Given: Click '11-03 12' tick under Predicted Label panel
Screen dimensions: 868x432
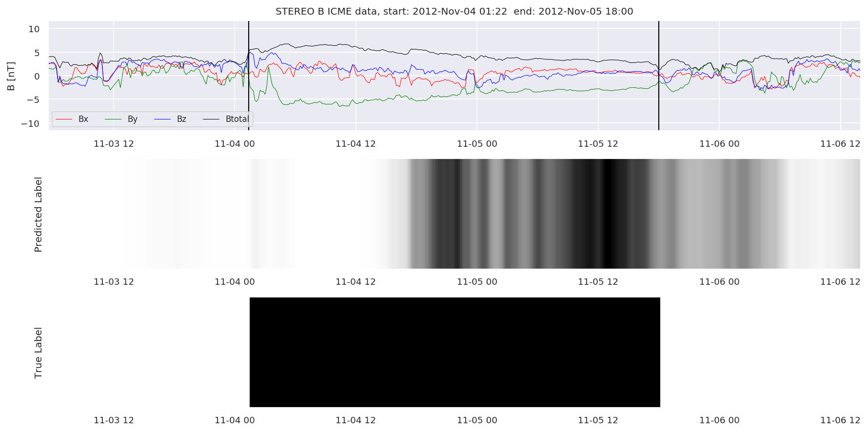Looking at the screenshot, I should coord(114,282).
